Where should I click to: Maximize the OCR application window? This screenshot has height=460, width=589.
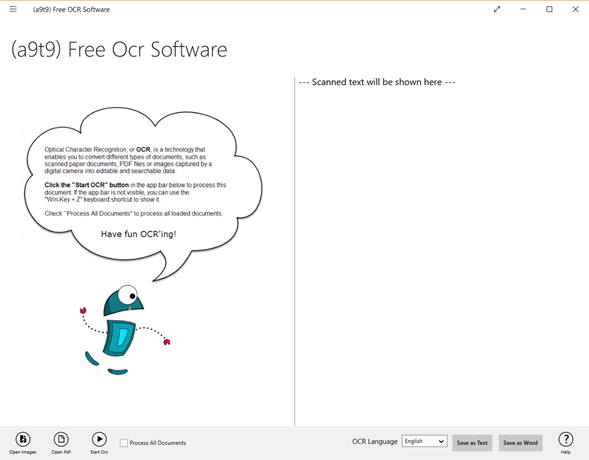549,9
